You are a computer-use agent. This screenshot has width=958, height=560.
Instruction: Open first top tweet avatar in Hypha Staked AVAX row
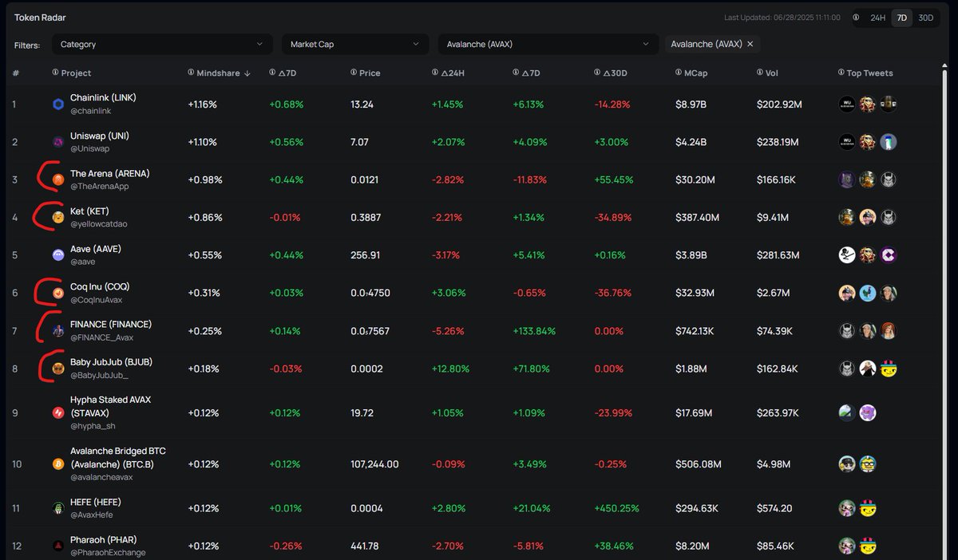(847, 412)
